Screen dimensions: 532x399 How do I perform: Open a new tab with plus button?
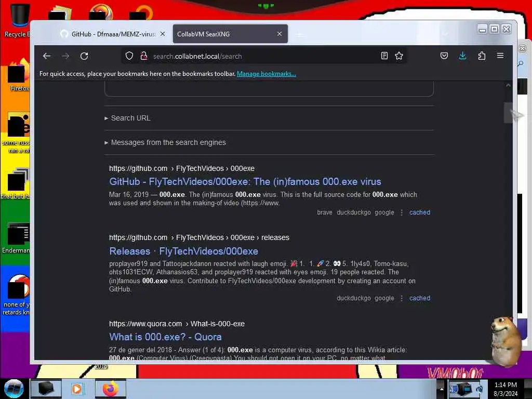tap(299, 34)
